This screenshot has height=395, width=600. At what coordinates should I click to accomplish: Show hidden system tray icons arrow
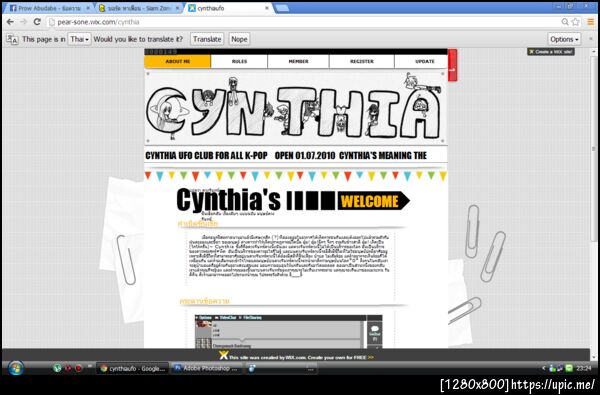543,368
